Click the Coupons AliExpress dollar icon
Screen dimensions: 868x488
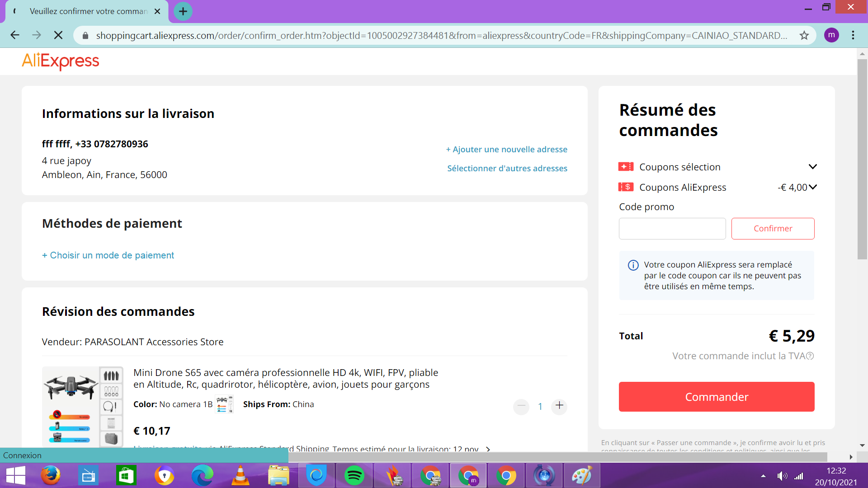(x=626, y=187)
